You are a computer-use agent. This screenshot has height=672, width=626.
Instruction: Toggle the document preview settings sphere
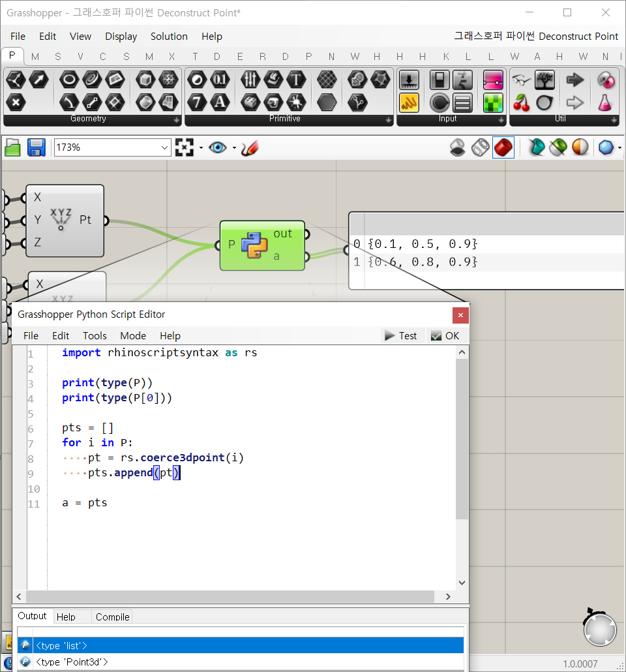(580, 148)
